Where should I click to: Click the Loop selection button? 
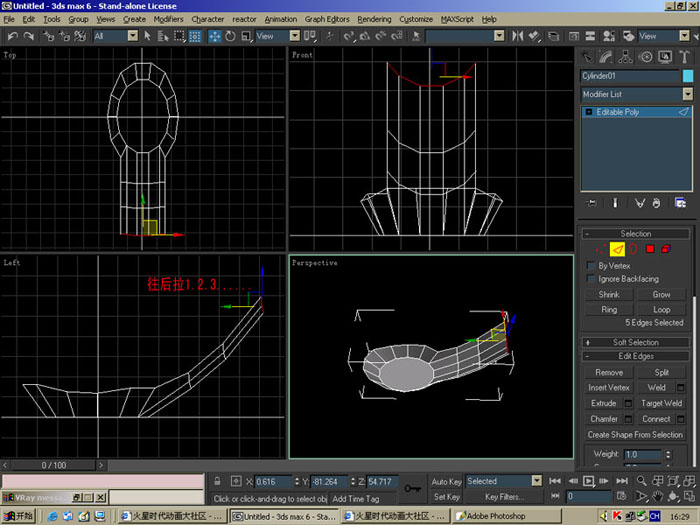[661, 310]
